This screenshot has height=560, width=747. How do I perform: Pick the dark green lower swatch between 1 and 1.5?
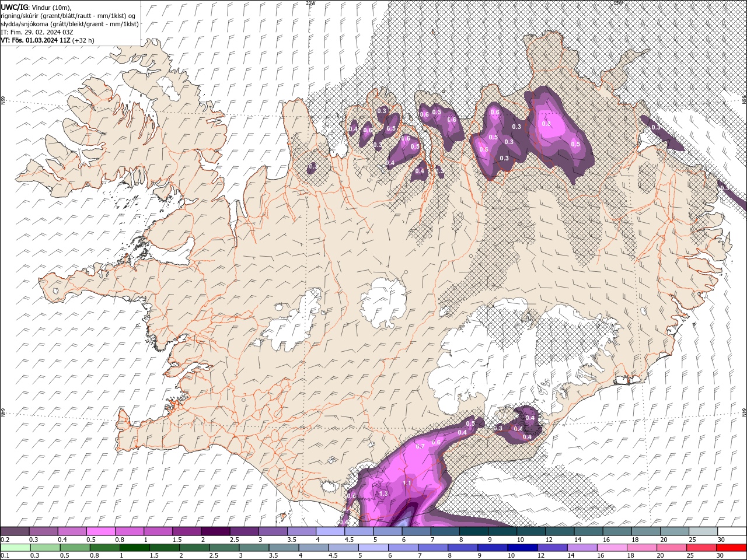[x=135, y=548]
